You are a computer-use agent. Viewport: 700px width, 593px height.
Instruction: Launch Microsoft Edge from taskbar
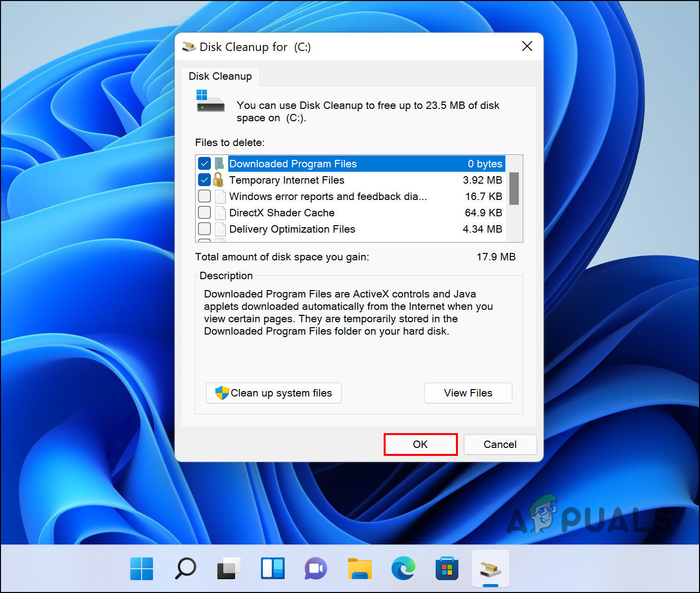(x=403, y=568)
